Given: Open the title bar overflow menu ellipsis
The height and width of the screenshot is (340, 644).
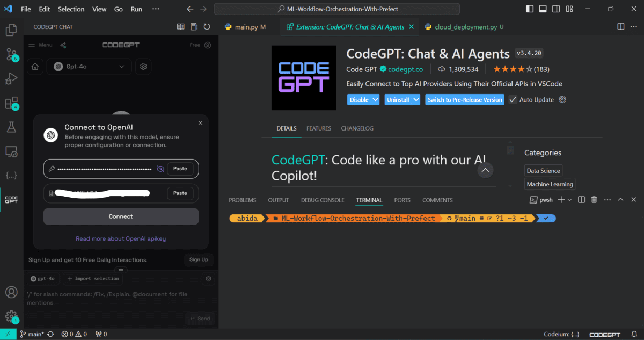Looking at the screenshot, I should point(156,9).
